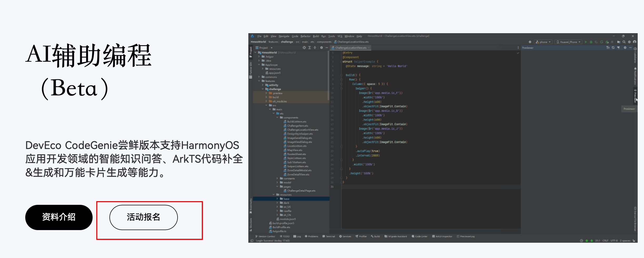Open search with the magnifier icon
644x258 pixels.
coord(624,42)
